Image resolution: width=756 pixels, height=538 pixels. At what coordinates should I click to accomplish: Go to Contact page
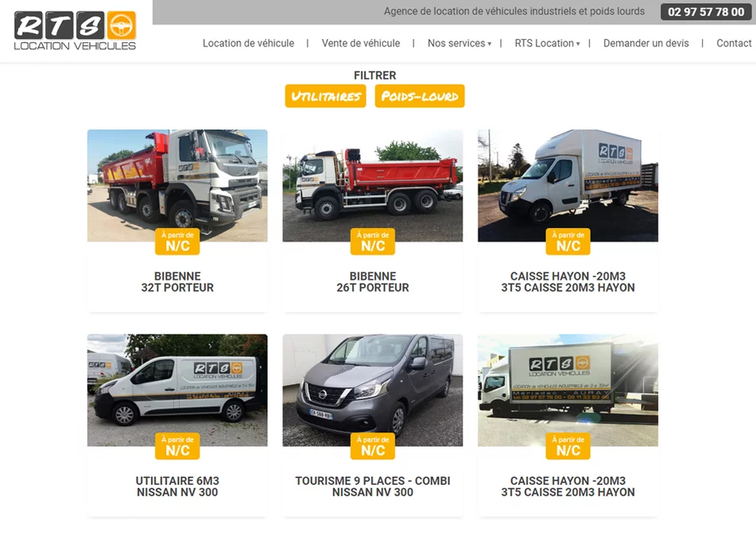[x=734, y=44]
